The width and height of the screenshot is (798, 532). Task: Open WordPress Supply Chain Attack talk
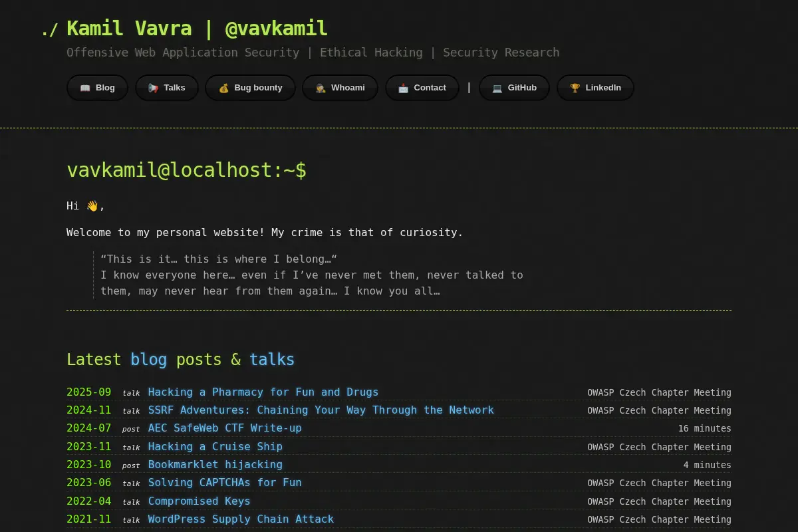(241, 519)
